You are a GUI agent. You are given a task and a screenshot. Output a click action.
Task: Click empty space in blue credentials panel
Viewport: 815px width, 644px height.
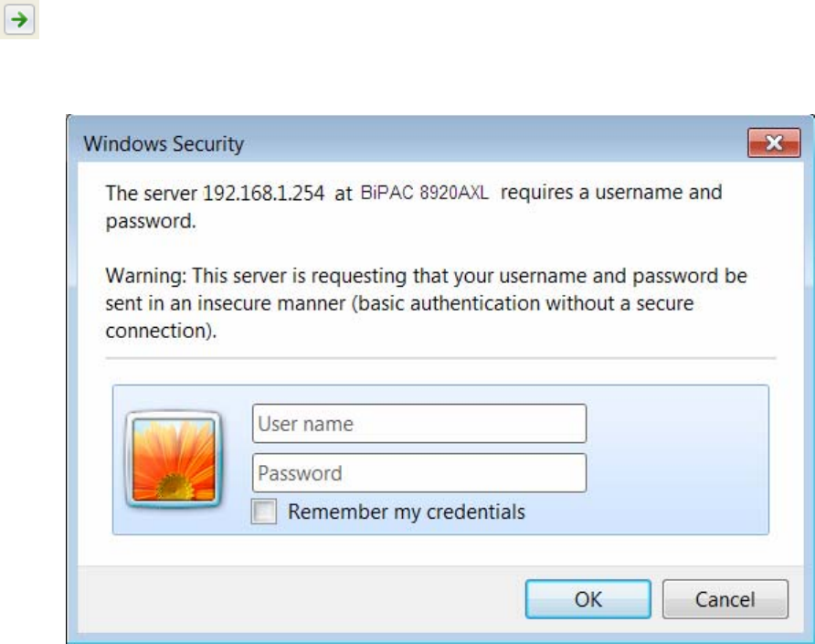pyautogui.click(x=678, y=459)
